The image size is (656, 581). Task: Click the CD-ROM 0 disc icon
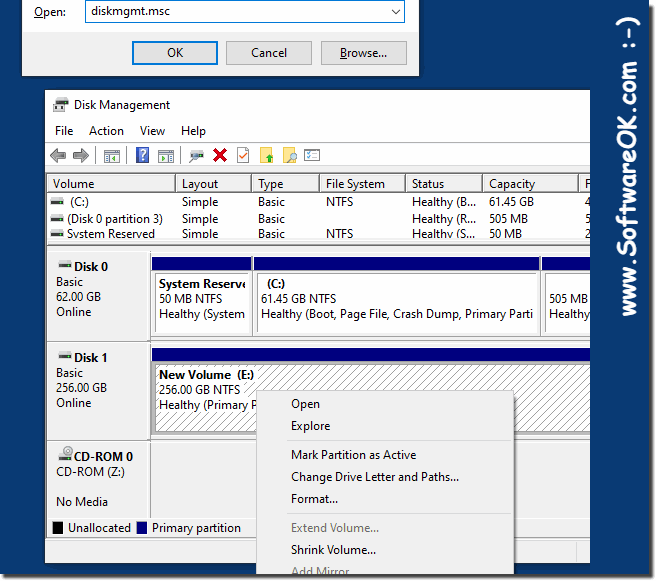tap(66, 453)
